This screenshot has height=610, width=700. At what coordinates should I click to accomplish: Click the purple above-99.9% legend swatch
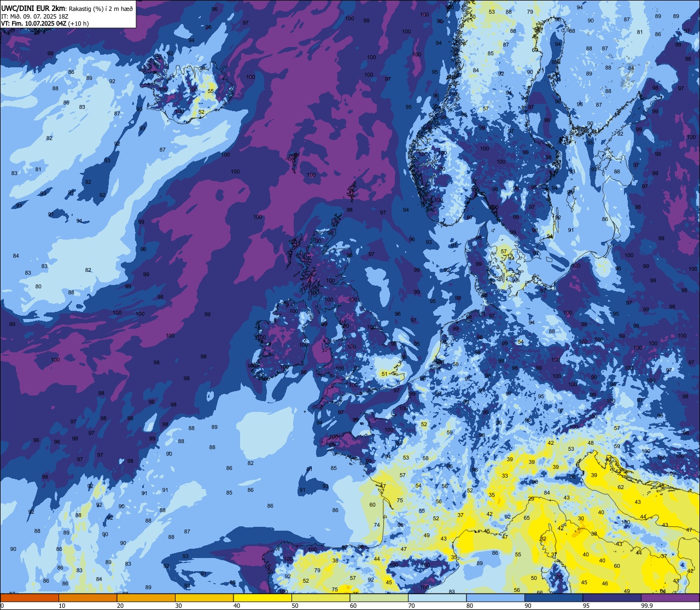pos(670,597)
